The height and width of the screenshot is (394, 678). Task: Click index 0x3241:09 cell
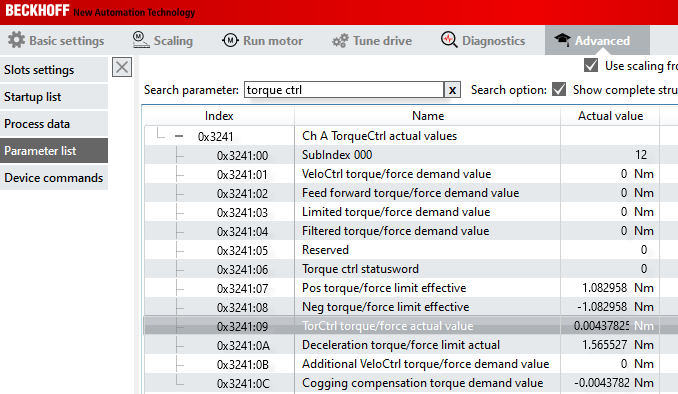[x=242, y=327]
